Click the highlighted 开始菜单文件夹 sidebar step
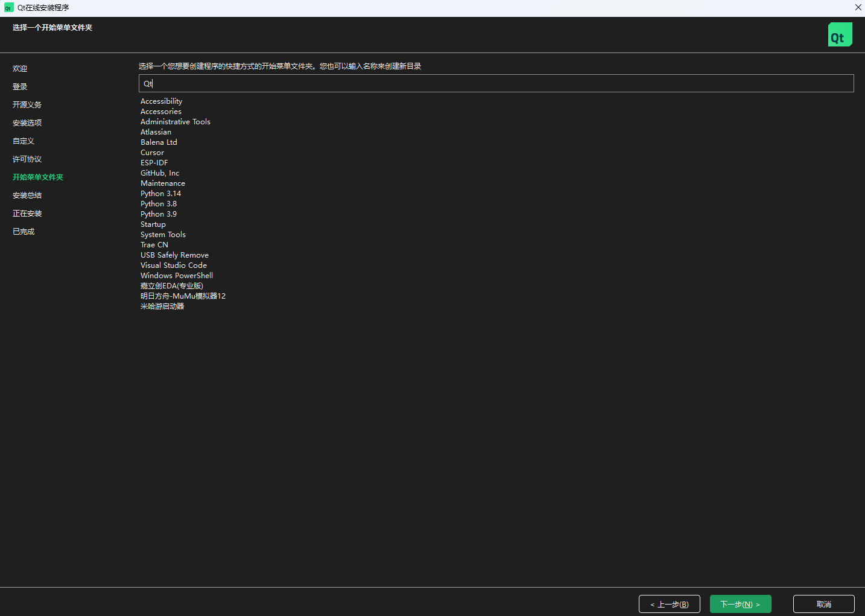The width and height of the screenshot is (865, 616). click(38, 177)
